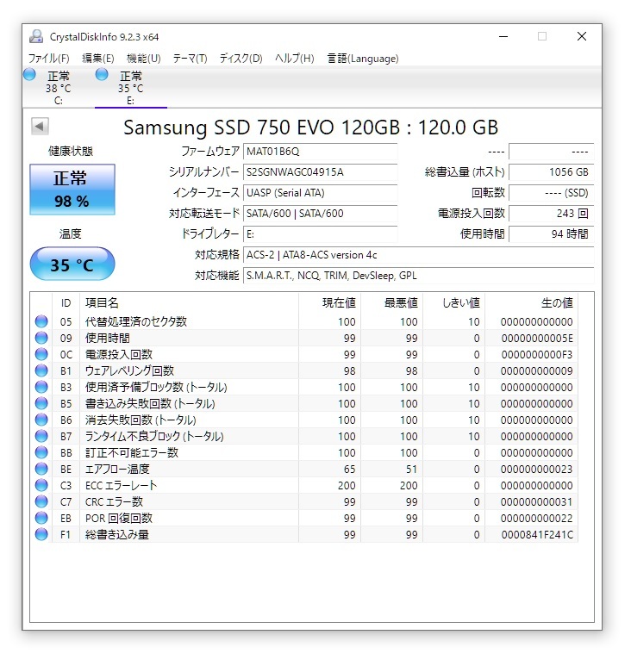Click status orb for attribute 09
Viewport: 631px width, 672px height.
(41, 338)
